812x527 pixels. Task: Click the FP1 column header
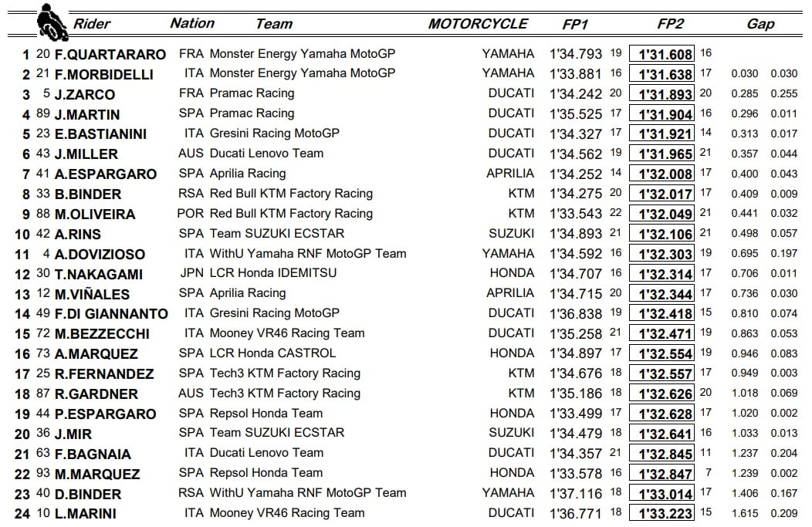[x=576, y=24]
